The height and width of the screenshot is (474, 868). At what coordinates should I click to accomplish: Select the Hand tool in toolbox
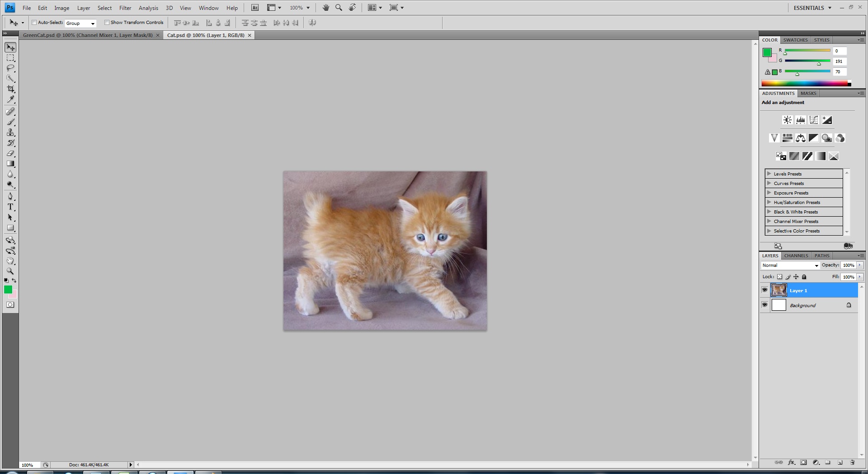[10, 261]
